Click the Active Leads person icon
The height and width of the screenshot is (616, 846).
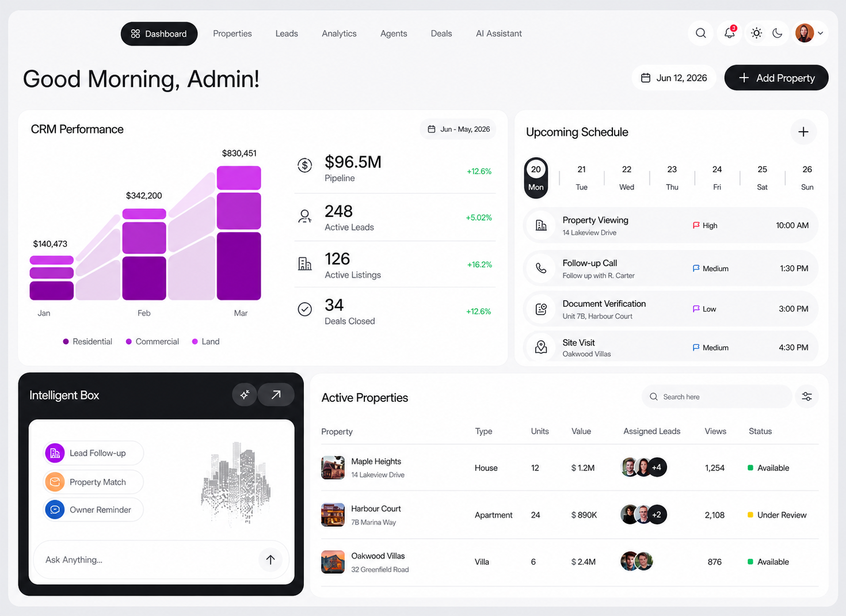tap(305, 216)
